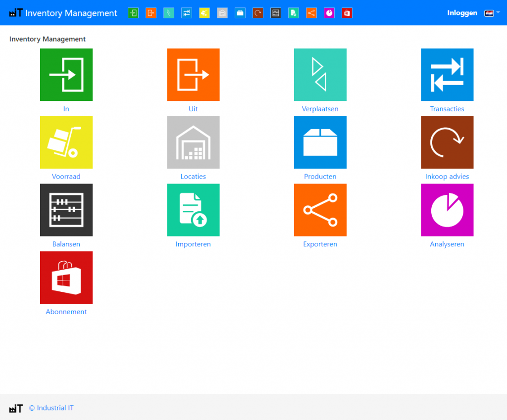This screenshot has height=420, width=507.
Task: Click the Inventory Management brand title
Action: pyautogui.click(x=71, y=13)
